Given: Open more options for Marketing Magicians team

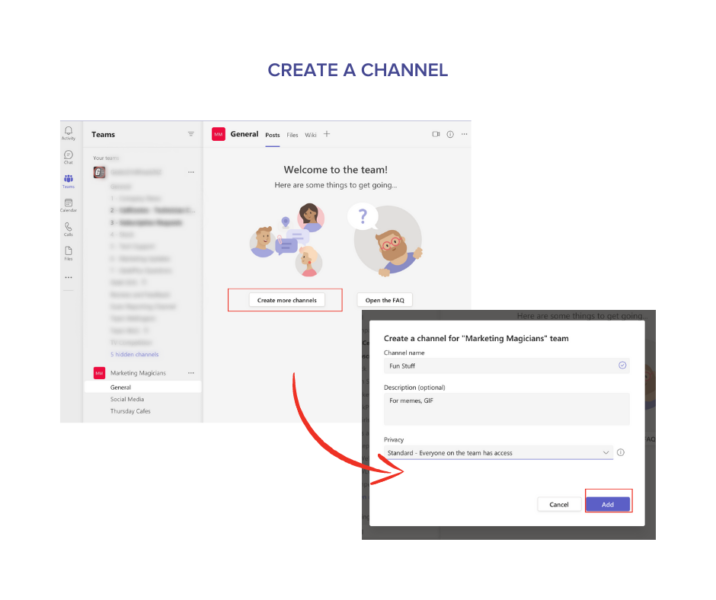Looking at the screenshot, I should point(191,373).
